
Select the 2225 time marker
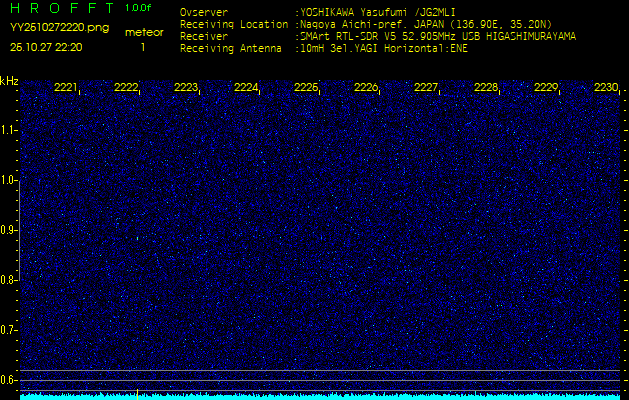(x=306, y=88)
